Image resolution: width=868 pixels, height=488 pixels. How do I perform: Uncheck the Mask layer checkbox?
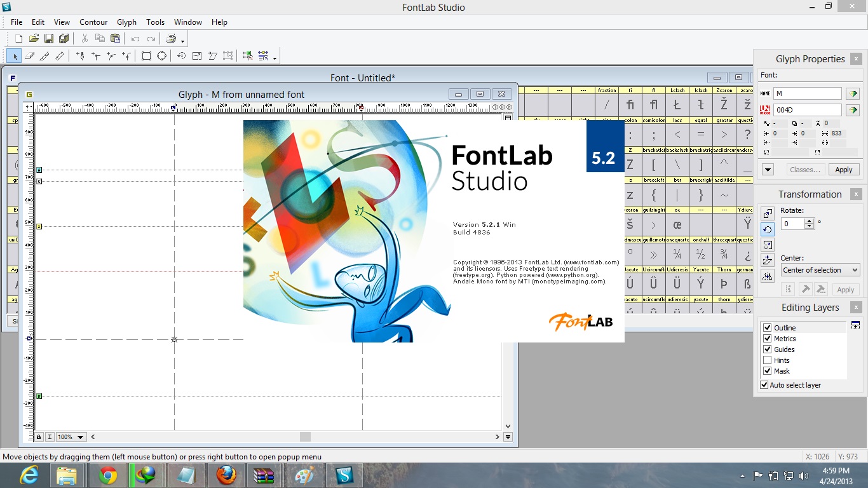(767, 371)
